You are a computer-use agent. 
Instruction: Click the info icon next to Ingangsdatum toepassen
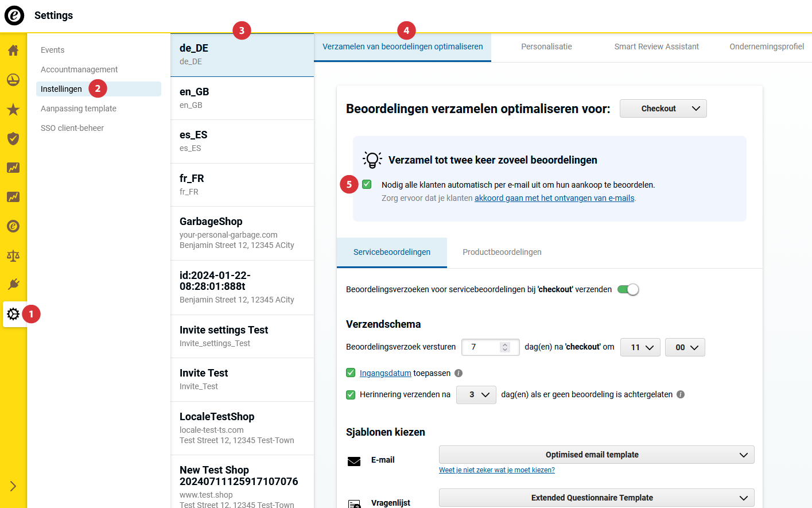click(458, 373)
